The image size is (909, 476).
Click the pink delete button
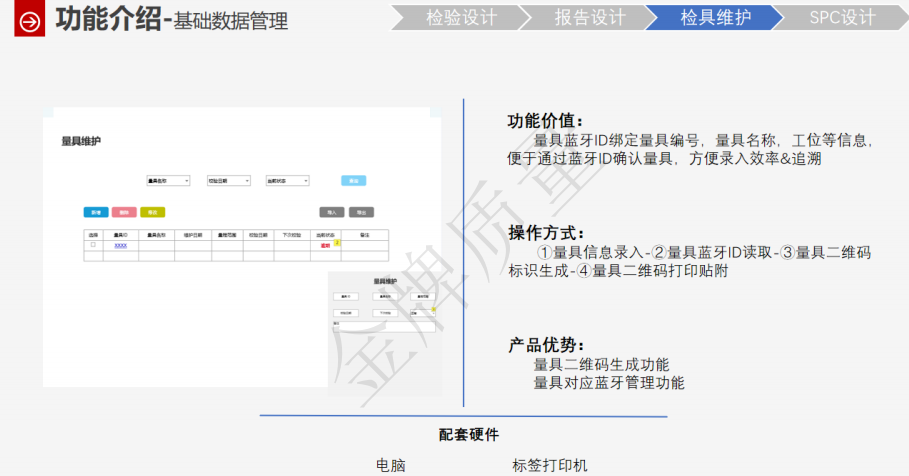[x=124, y=212]
